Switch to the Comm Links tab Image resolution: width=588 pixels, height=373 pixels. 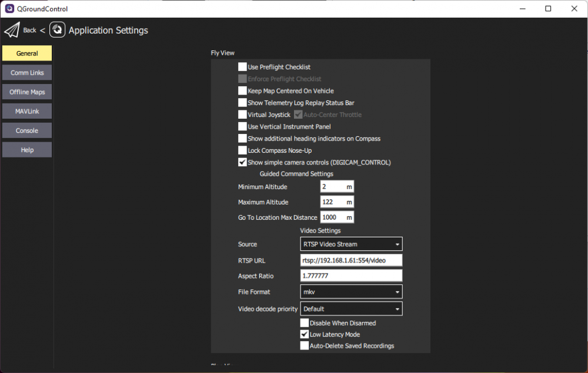coord(27,73)
